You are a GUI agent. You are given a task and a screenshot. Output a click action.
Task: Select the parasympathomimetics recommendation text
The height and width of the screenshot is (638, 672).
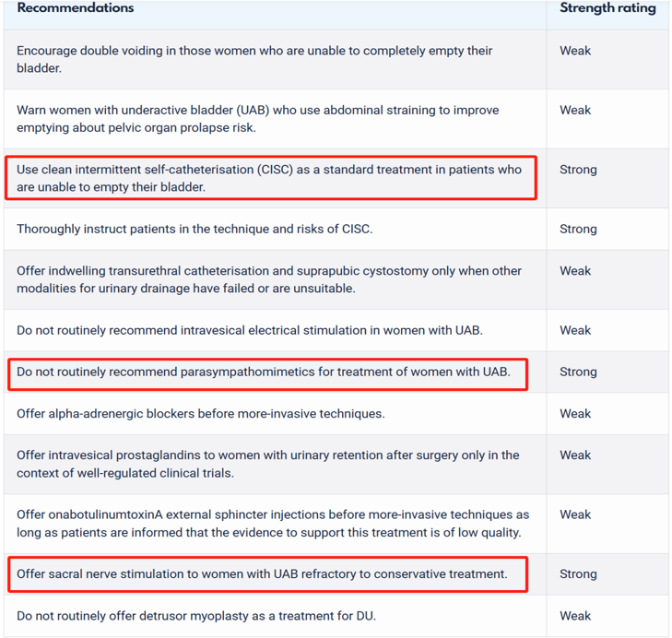coord(264,372)
